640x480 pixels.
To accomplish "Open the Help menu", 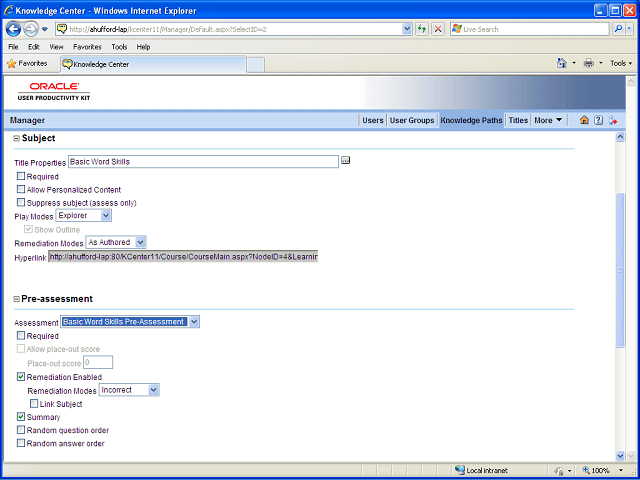I will [143, 47].
